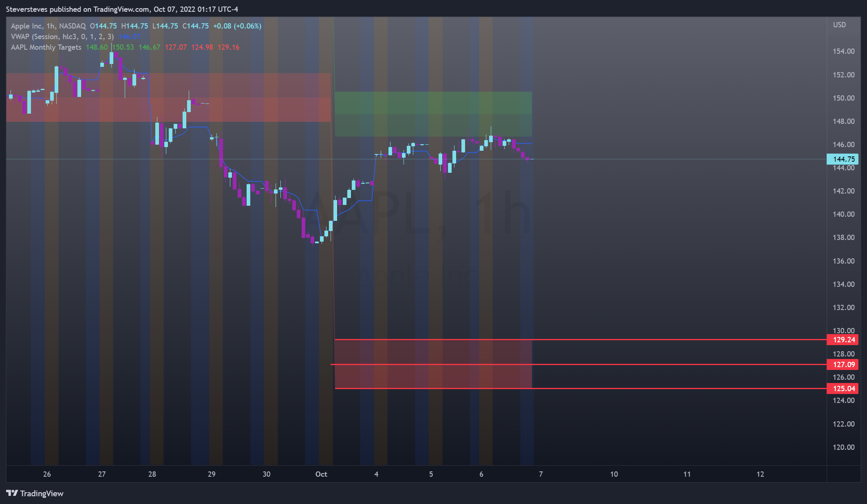
Task: Click the 150.00 price axis label
Action: (843, 98)
